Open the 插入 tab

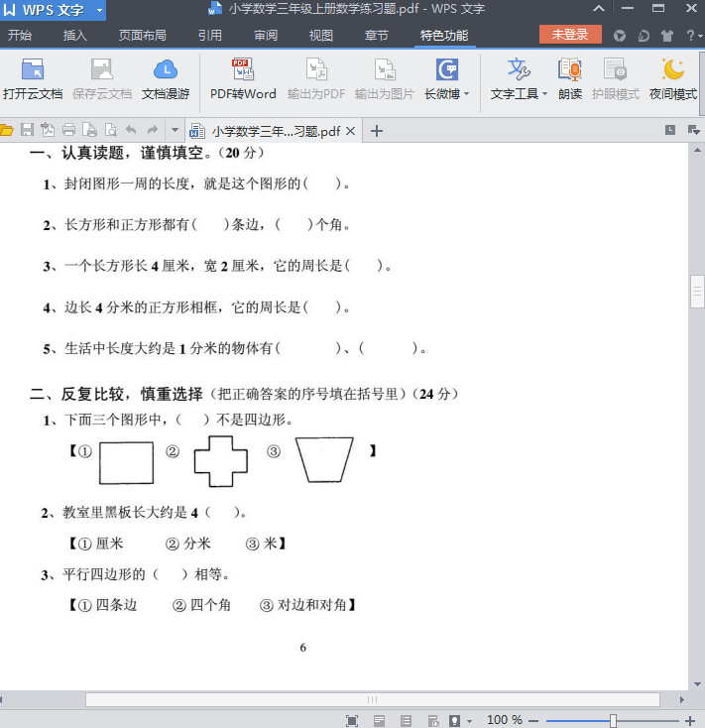(75, 36)
